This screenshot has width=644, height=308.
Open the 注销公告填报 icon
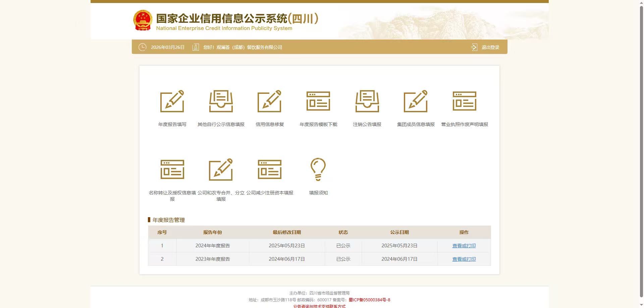[367, 101]
